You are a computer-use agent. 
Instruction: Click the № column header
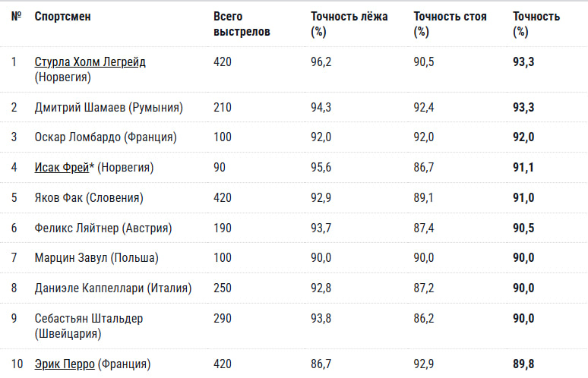(16, 17)
